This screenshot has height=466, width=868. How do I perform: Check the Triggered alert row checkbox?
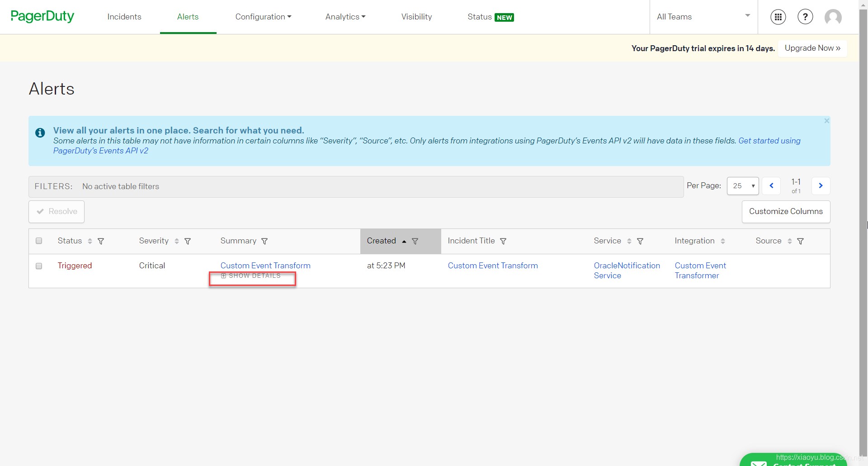(39, 266)
